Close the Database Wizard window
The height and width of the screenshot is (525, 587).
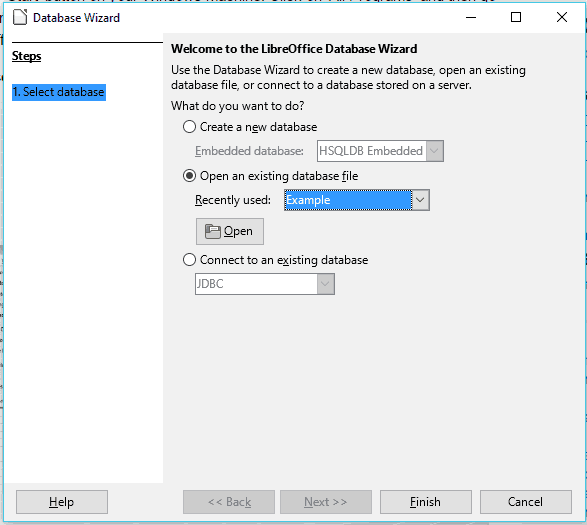[562, 17]
